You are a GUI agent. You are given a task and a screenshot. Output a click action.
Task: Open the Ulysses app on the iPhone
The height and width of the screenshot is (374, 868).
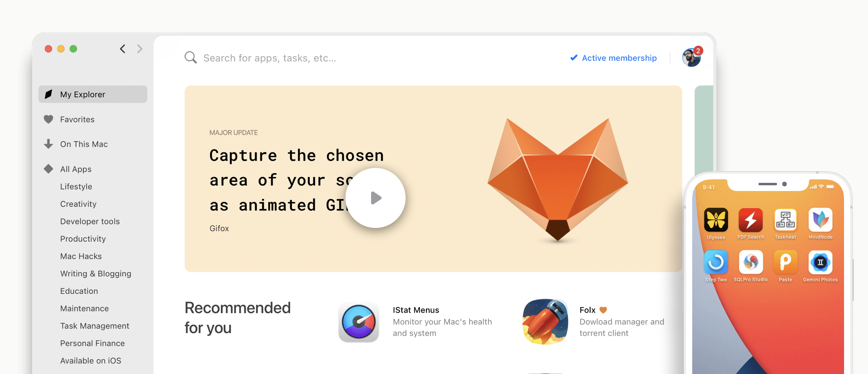click(716, 220)
